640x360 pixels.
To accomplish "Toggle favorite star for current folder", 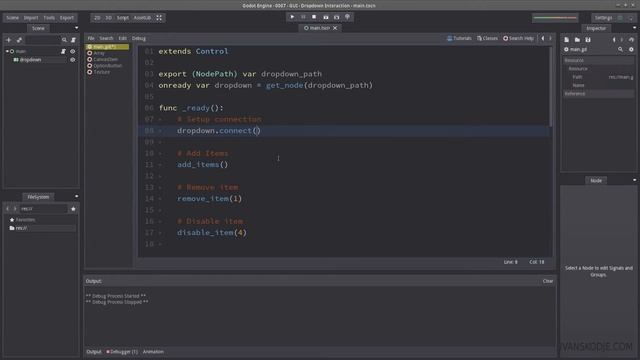I will pyautogui.click(x=73, y=209).
